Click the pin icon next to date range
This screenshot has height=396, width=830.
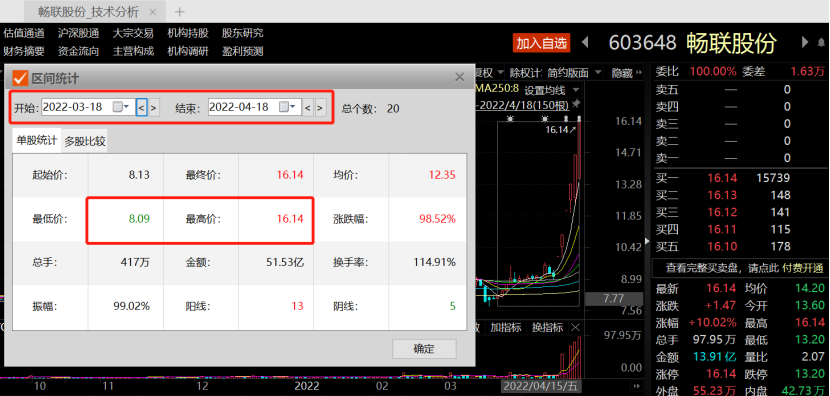[576, 104]
